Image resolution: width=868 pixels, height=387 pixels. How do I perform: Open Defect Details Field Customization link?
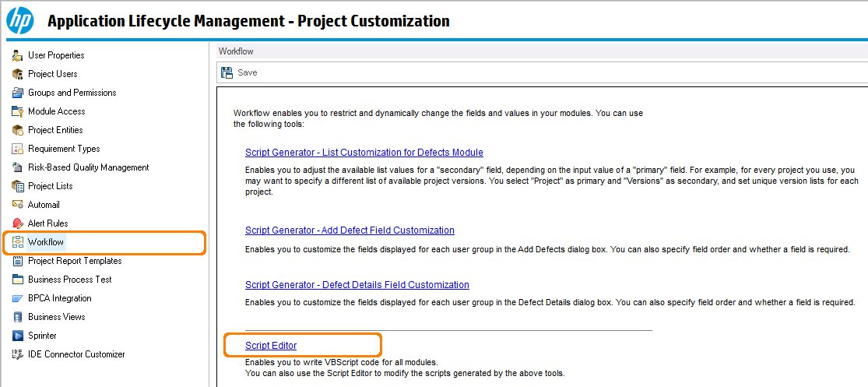pos(357,285)
